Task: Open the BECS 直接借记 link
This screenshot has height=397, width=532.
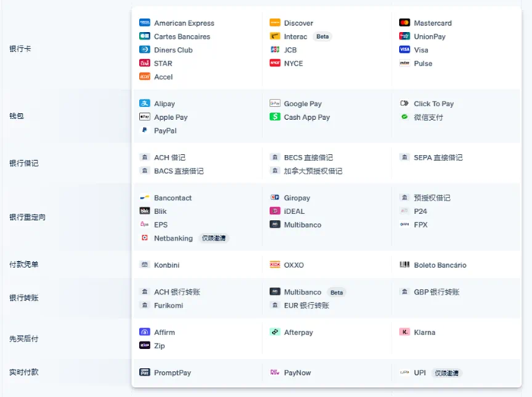Action: tap(309, 158)
